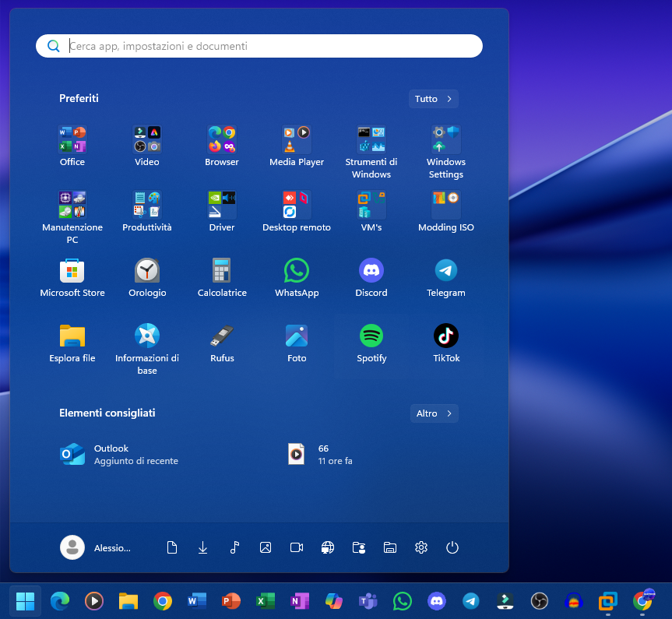The height and width of the screenshot is (619, 672).
Task: Open VMware Workstation from the taskbar
Action: [608, 601]
